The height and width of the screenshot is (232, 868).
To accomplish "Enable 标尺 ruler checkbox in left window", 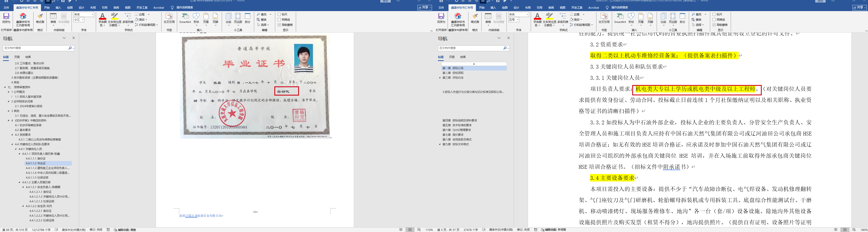I will (x=279, y=14).
